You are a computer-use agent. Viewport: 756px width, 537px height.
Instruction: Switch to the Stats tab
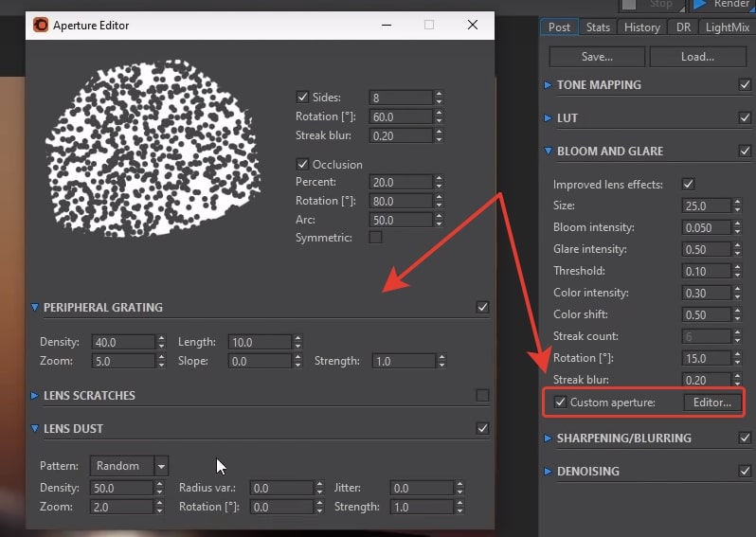598,27
